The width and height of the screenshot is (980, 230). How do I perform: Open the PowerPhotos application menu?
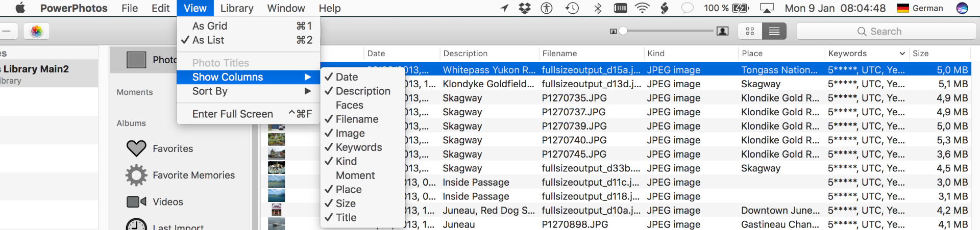[x=74, y=8]
